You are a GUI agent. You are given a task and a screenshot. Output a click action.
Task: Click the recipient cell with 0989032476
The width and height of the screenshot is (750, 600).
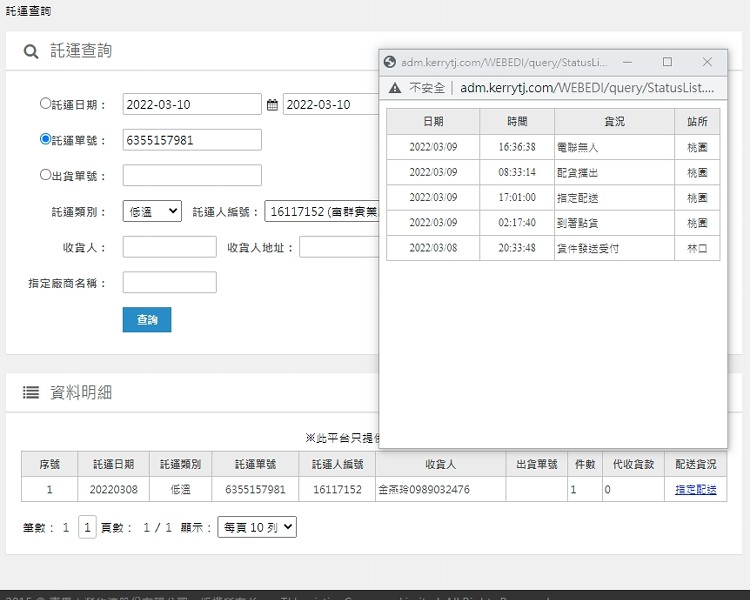coord(441,489)
